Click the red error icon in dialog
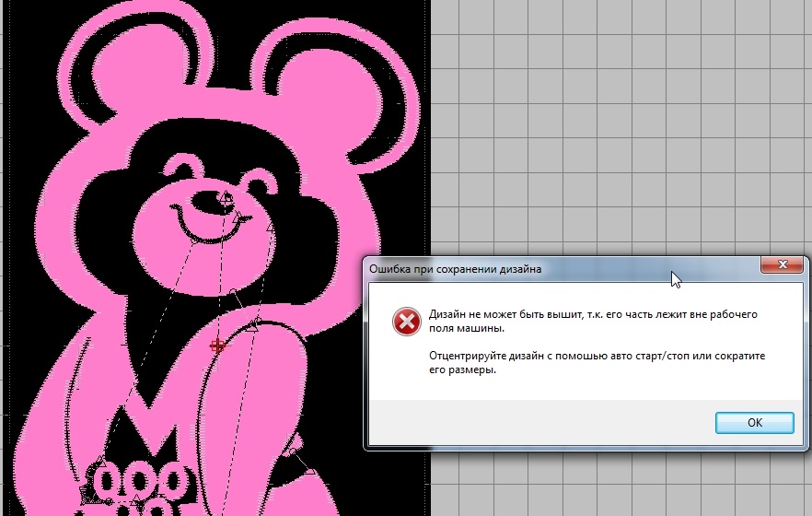Viewport: 812px width, 516px height. click(x=407, y=322)
